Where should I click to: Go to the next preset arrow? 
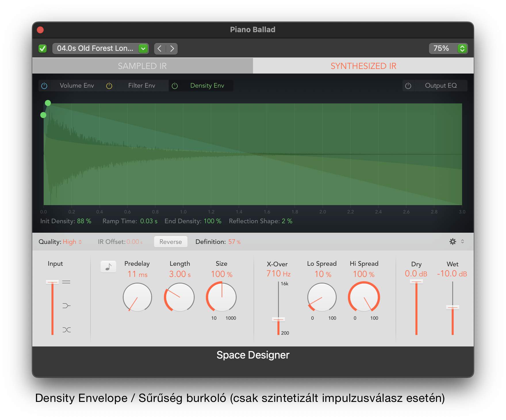[172, 49]
